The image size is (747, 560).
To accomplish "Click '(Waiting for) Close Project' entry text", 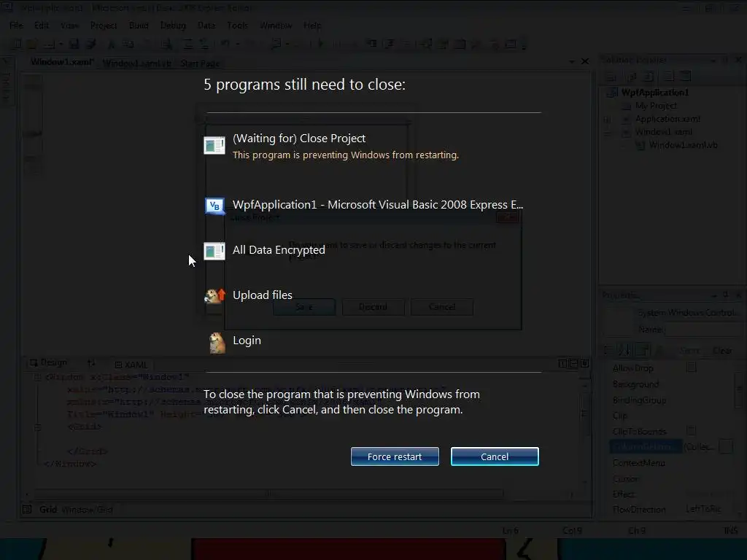I will tap(299, 138).
